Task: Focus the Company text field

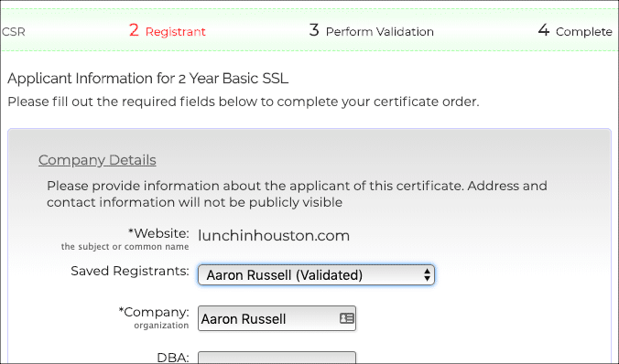Action: [277, 318]
